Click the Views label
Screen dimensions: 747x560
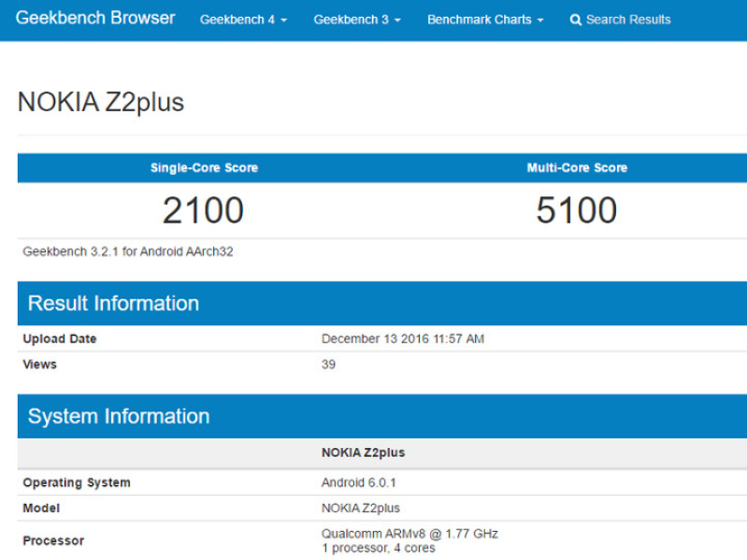coord(39,365)
